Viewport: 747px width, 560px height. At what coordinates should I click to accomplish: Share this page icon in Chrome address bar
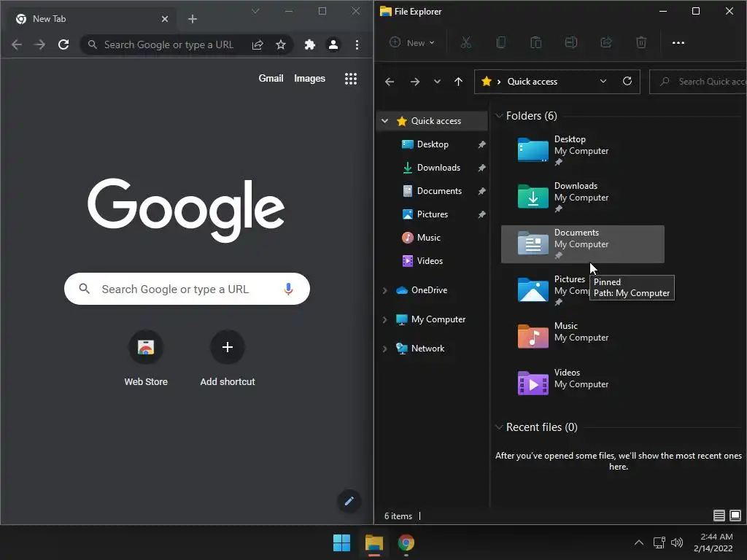(258, 44)
